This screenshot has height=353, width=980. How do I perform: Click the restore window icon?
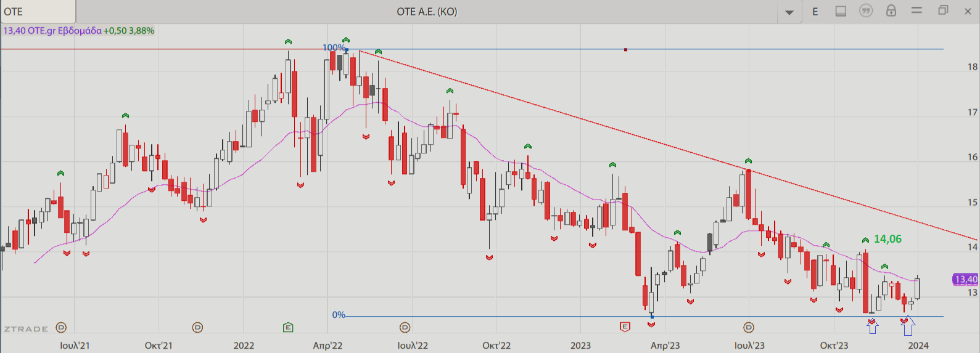click(943, 10)
